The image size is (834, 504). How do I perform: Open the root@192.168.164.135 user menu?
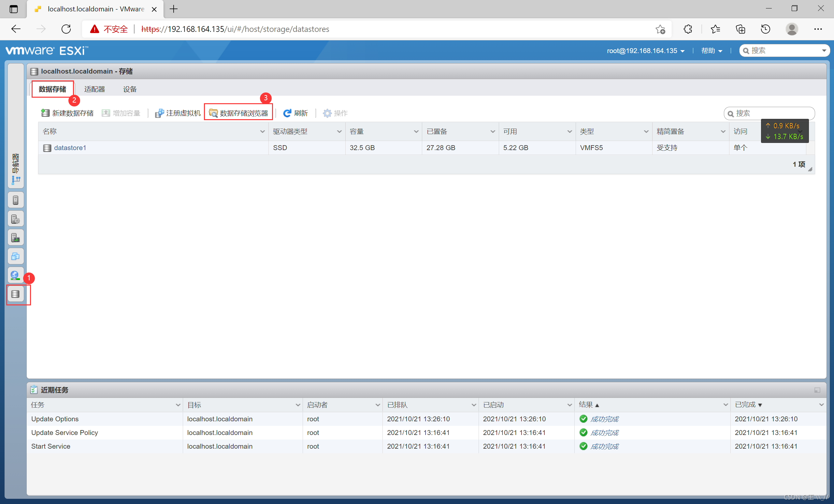click(645, 51)
